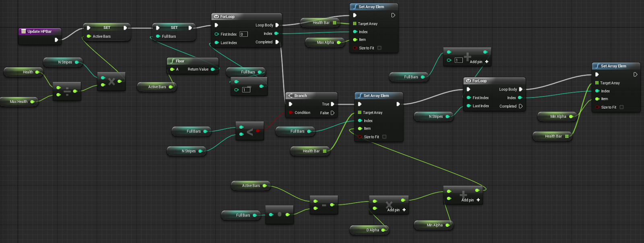The width and height of the screenshot is (644, 243).
Task: Click the output pin of Max Health variable
Action: (x=32, y=102)
